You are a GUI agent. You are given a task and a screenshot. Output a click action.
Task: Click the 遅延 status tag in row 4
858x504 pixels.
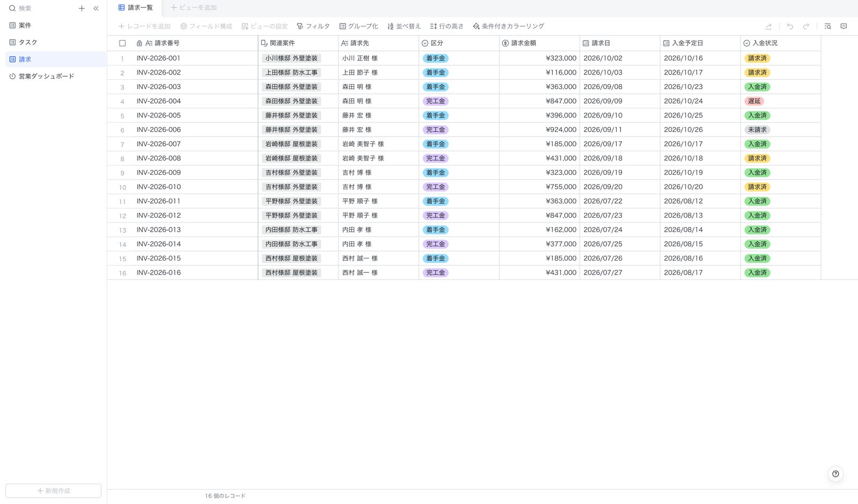coord(754,101)
